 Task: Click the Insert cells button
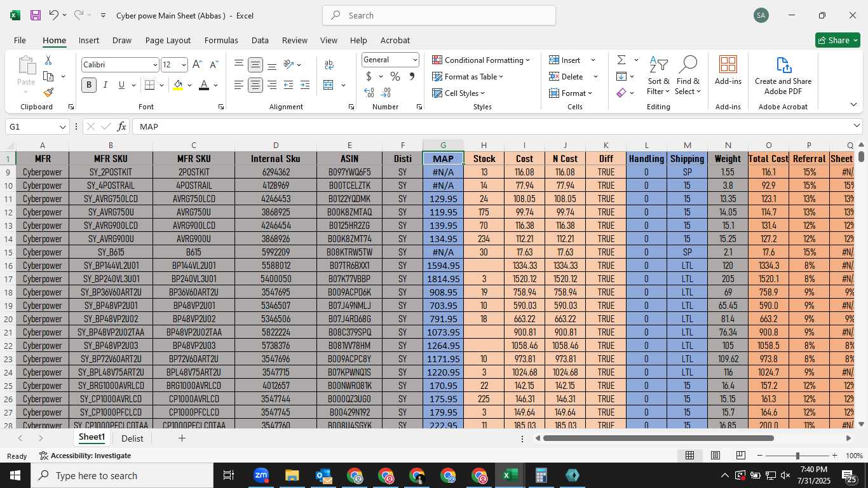click(566, 60)
